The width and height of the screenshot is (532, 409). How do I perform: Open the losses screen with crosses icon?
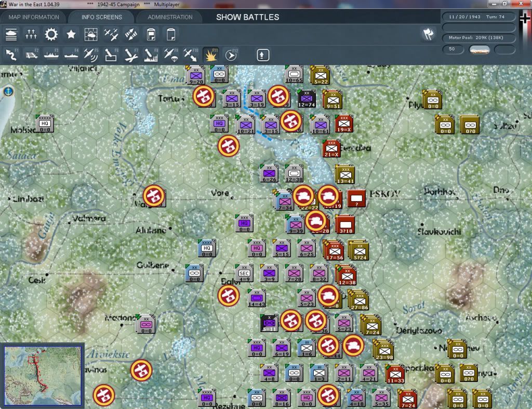pyautogui.click(x=31, y=34)
